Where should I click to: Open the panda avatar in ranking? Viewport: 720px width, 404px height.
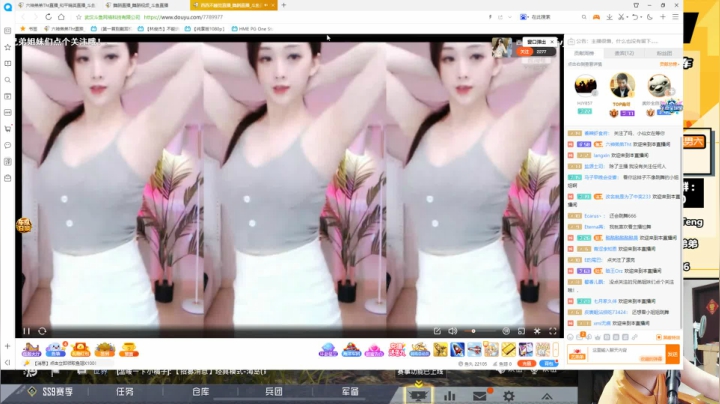(x=658, y=85)
